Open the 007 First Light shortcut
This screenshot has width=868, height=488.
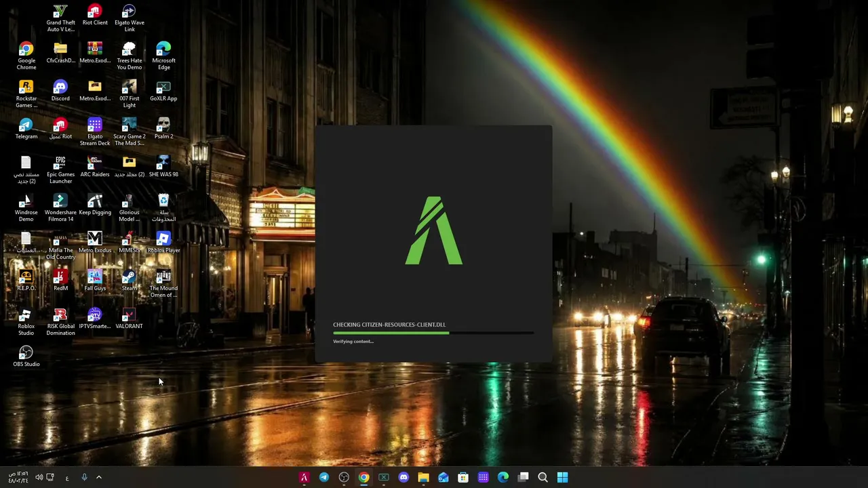[129, 94]
